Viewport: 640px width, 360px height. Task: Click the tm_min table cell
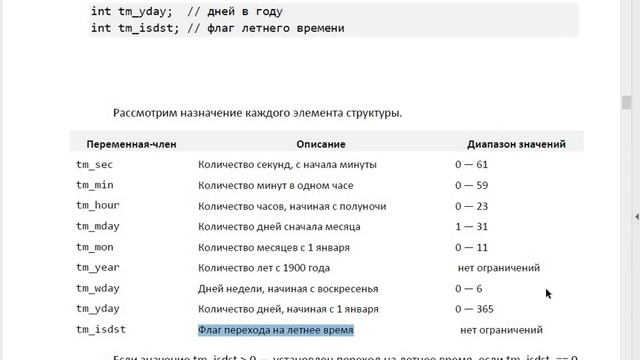coord(95,185)
